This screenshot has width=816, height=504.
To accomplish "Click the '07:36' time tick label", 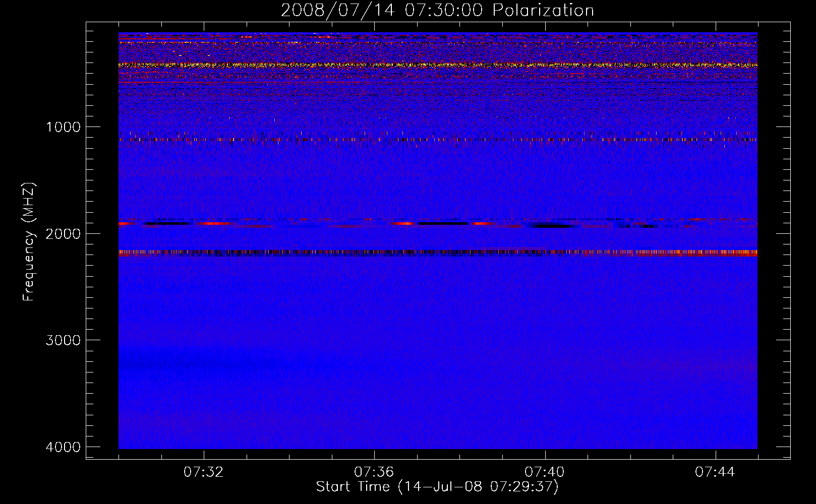I will (374, 472).
